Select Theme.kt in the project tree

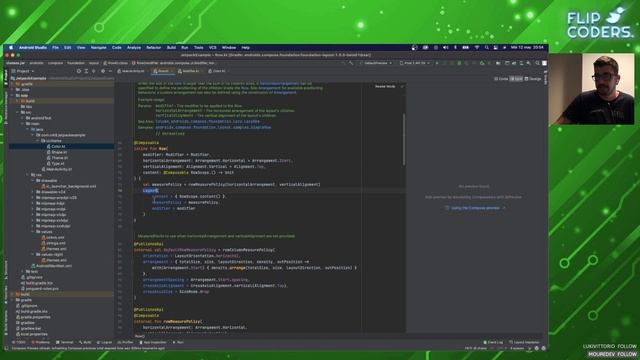pyautogui.click(x=59, y=158)
